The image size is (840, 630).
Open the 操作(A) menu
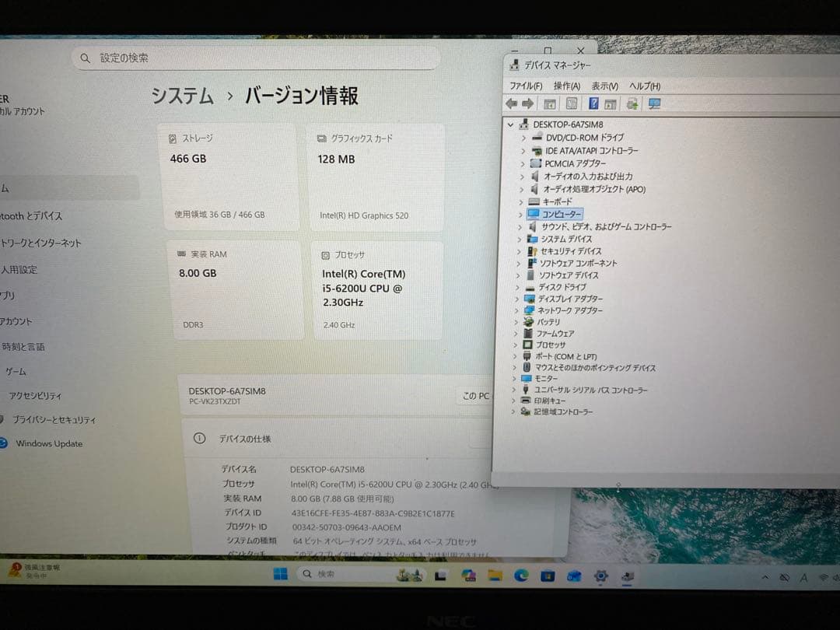coord(567,86)
